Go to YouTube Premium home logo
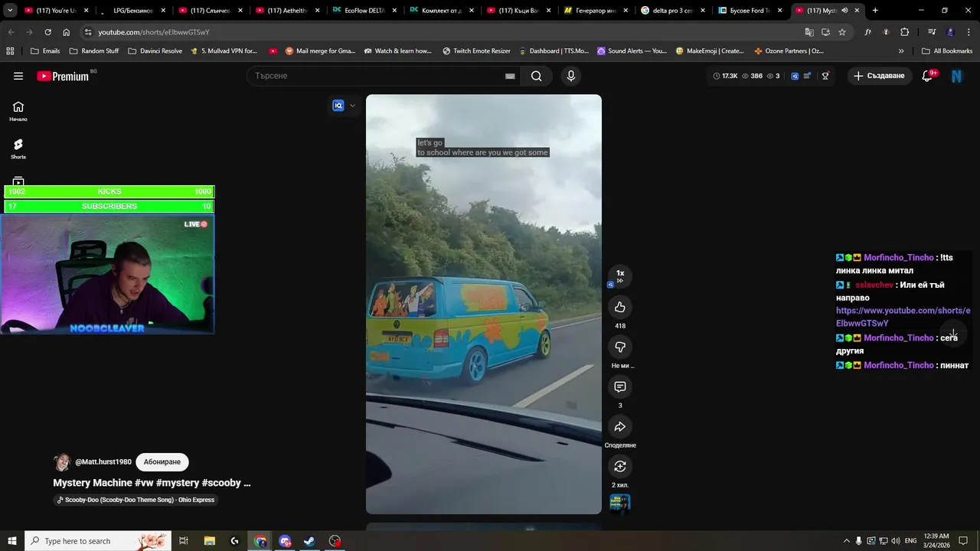980x551 pixels. coord(64,76)
